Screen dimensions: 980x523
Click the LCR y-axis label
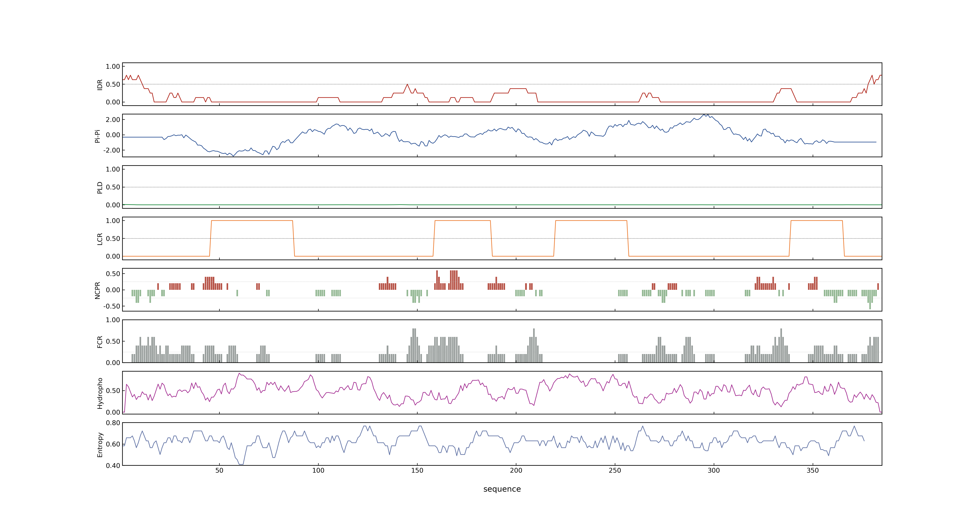click(x=100, y=239)
